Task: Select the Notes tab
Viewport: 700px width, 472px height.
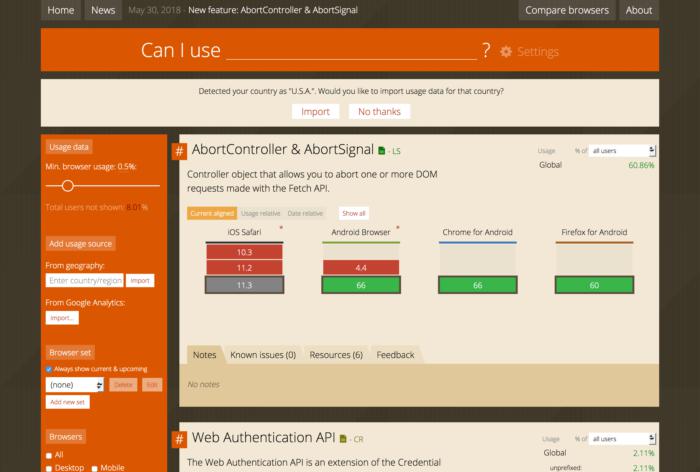Action: [x=204, y=355]
